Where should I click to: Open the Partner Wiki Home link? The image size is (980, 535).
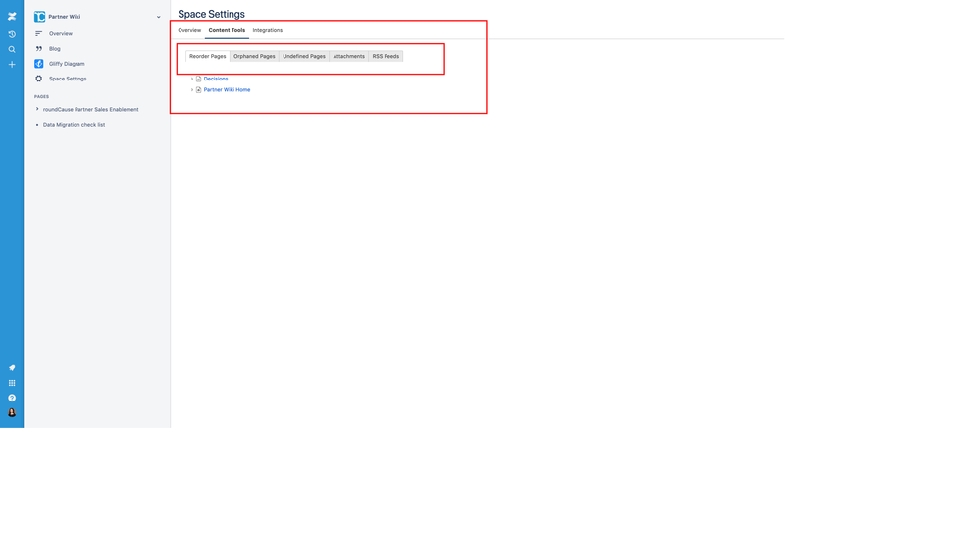click(227, 90)
